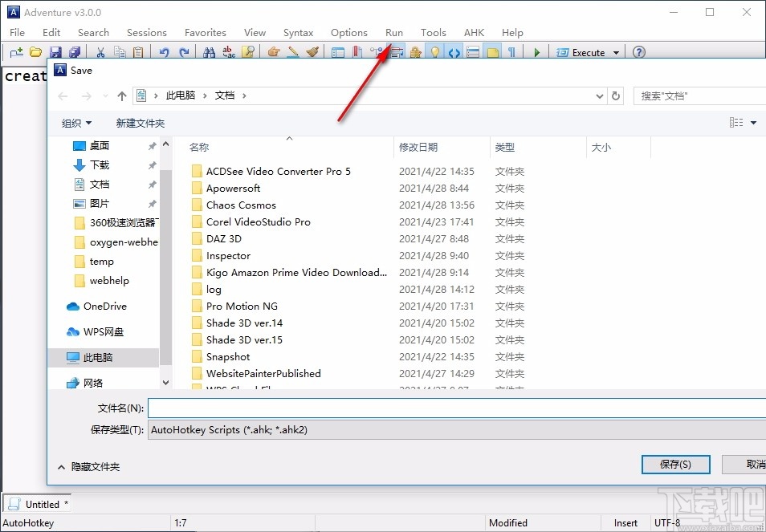Run the script with the green Execute arrow

tap(536, 51)
